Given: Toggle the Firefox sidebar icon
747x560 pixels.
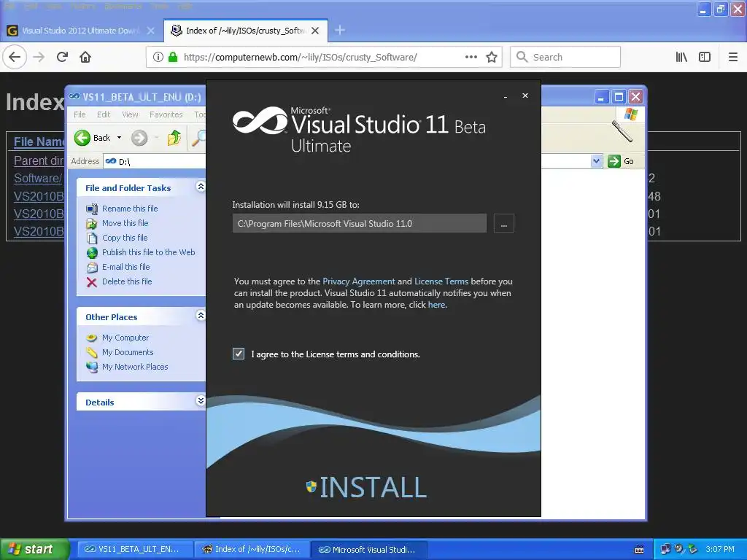Looking at the screenshot, I should click(705, 57).
